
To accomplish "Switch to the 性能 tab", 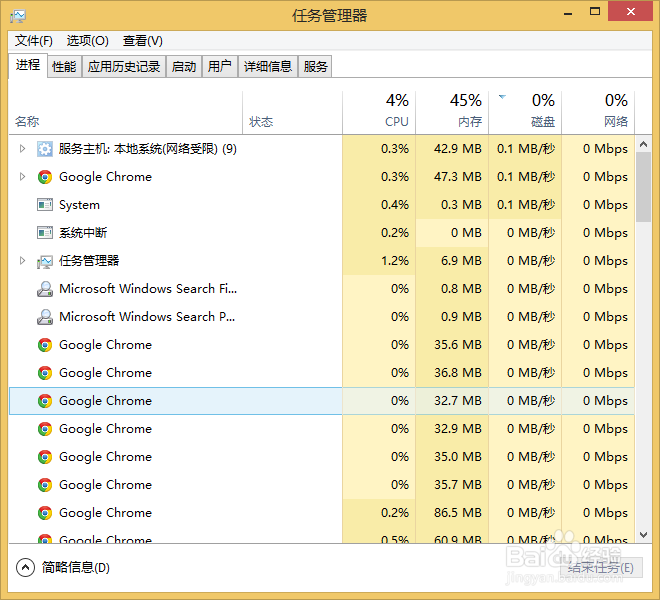I will 64,67.
